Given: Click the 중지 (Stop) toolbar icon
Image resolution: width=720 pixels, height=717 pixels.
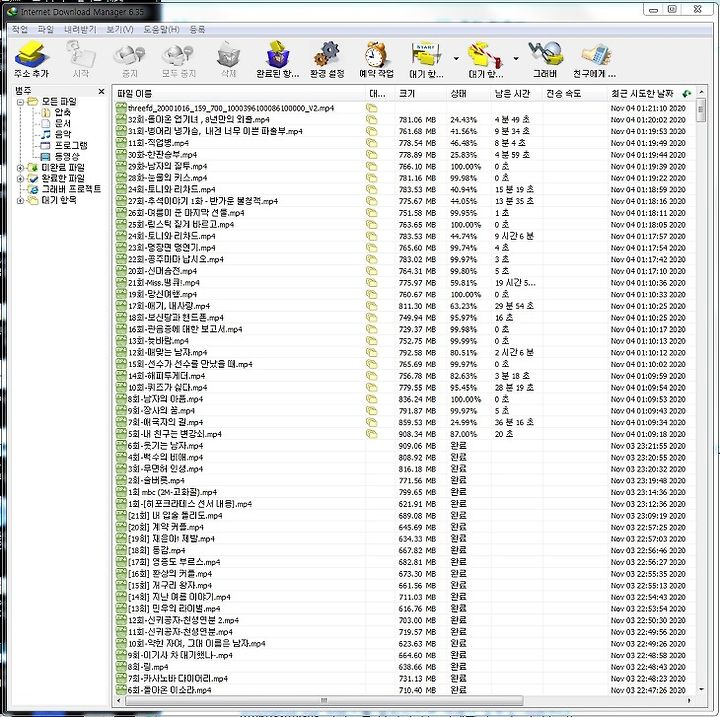Looking at the screenshot, I should [x=129, y=55].
